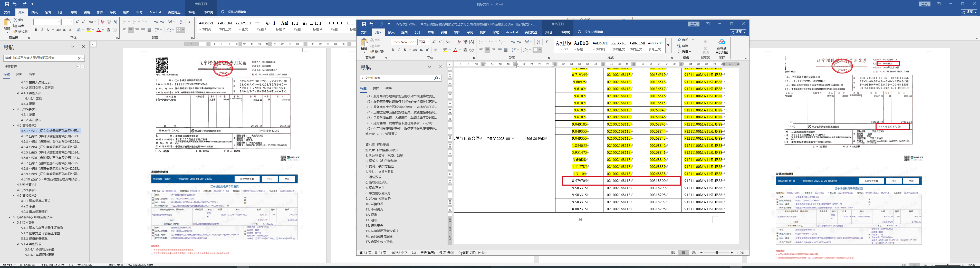Apply a numbered list in 招标文件 window
The image size is (980, 268).
click(x=492, y=42)
